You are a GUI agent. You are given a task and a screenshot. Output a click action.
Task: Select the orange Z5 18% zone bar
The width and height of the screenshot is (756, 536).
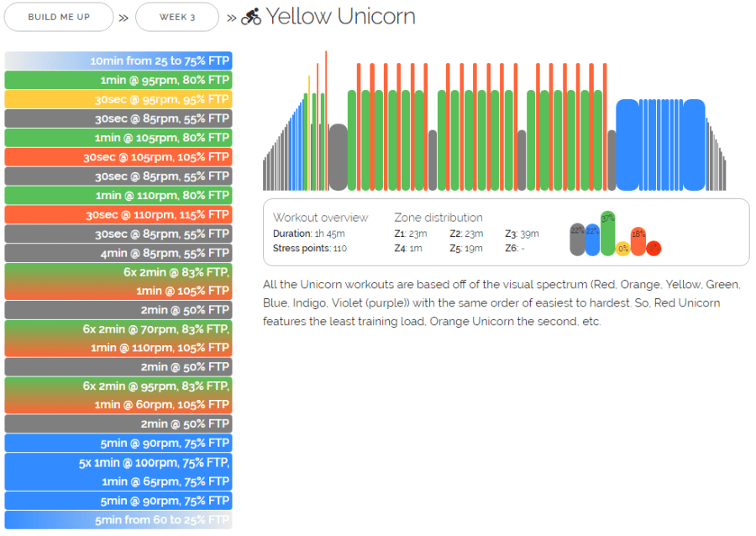click(x=638, y=242)
